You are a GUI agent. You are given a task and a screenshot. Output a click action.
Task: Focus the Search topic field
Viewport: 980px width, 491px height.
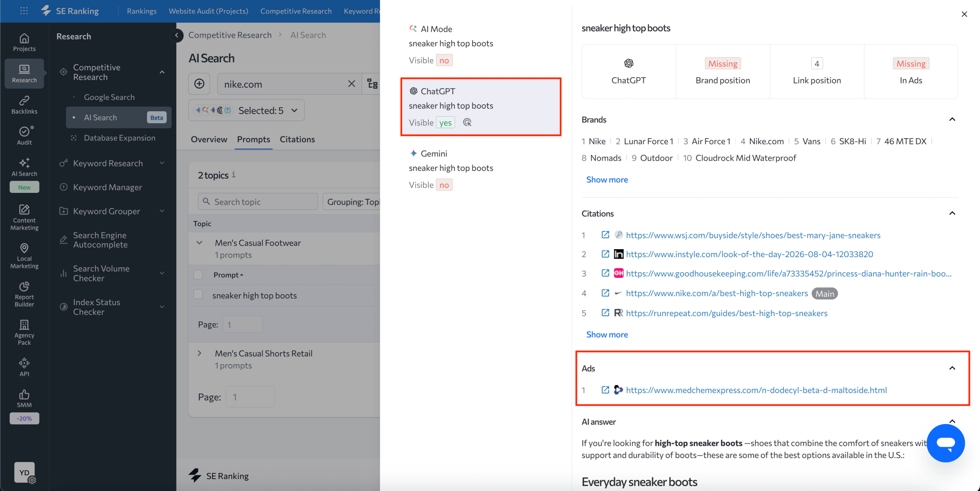(x=258, y=202)
